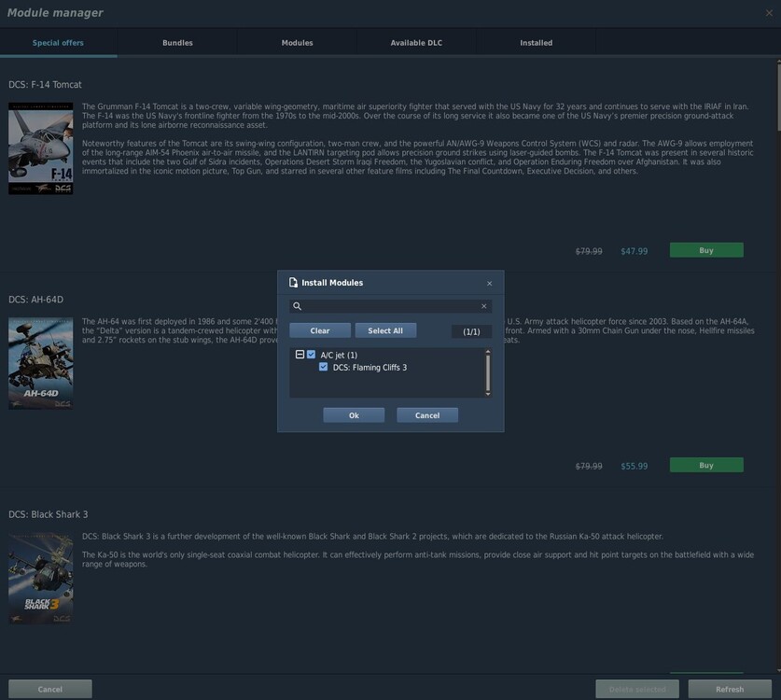Uncheck the DCS: Flaming Cliffs 3 checkbox
The width and height of the screenshot is (781, 700).
(x=323, y=367)
